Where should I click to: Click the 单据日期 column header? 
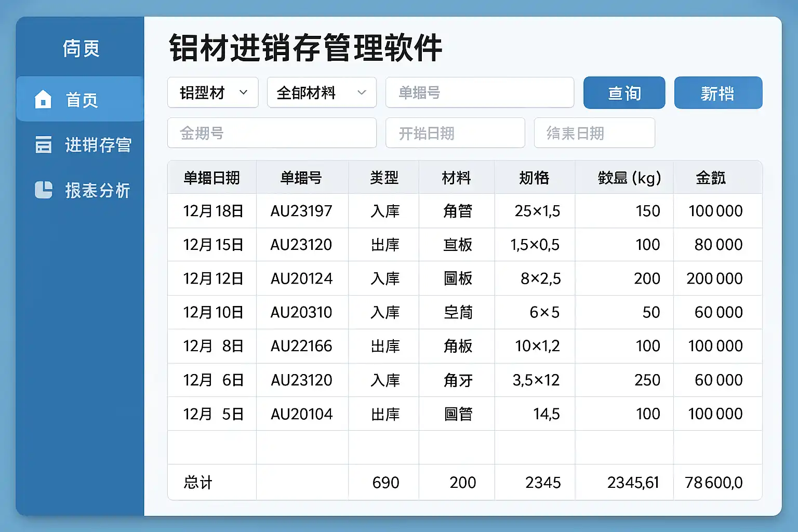211,178
